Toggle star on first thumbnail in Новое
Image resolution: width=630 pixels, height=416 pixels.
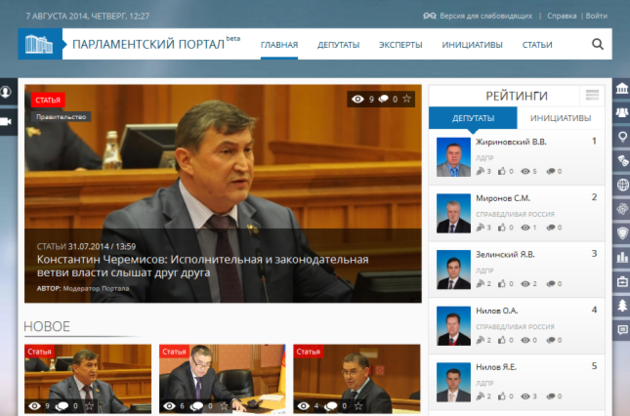click(x=89, y=406)
